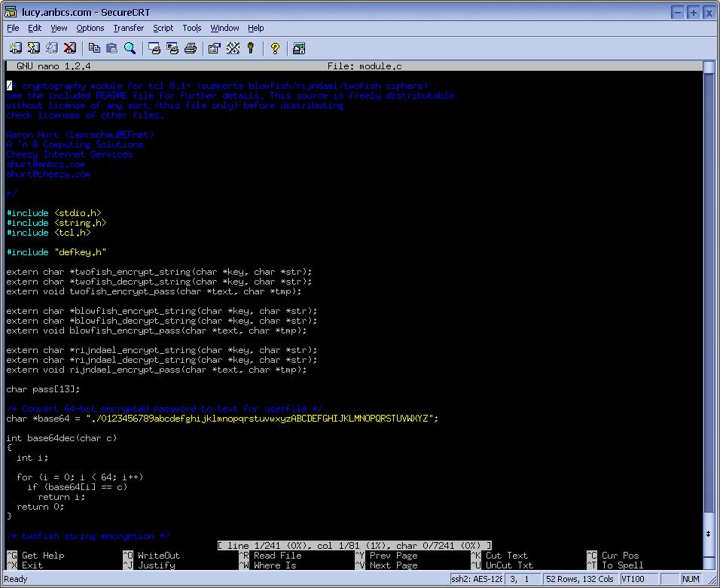Click the 'File: module.c' header text

point(365,66)
